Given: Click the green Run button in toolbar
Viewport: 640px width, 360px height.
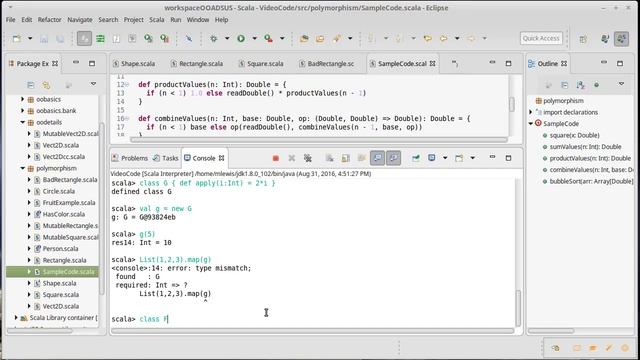Looking at the screenshot, I should (241, 38).
